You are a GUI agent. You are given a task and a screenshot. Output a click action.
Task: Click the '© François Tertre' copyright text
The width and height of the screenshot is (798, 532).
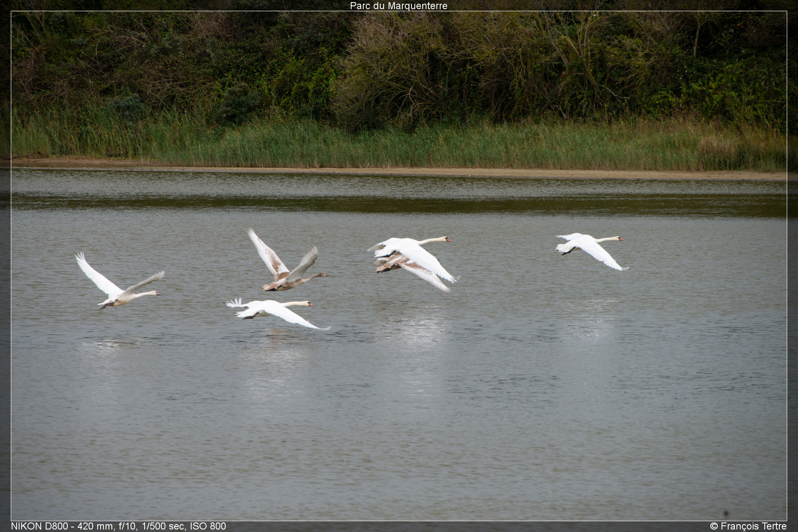pyautogui.click(x=748, y=526)
